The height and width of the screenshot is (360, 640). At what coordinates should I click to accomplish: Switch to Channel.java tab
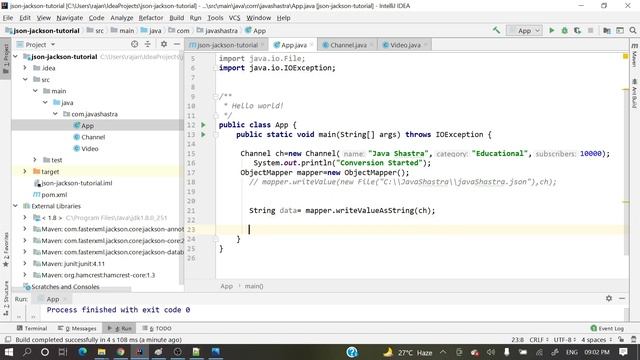[348, 45]
